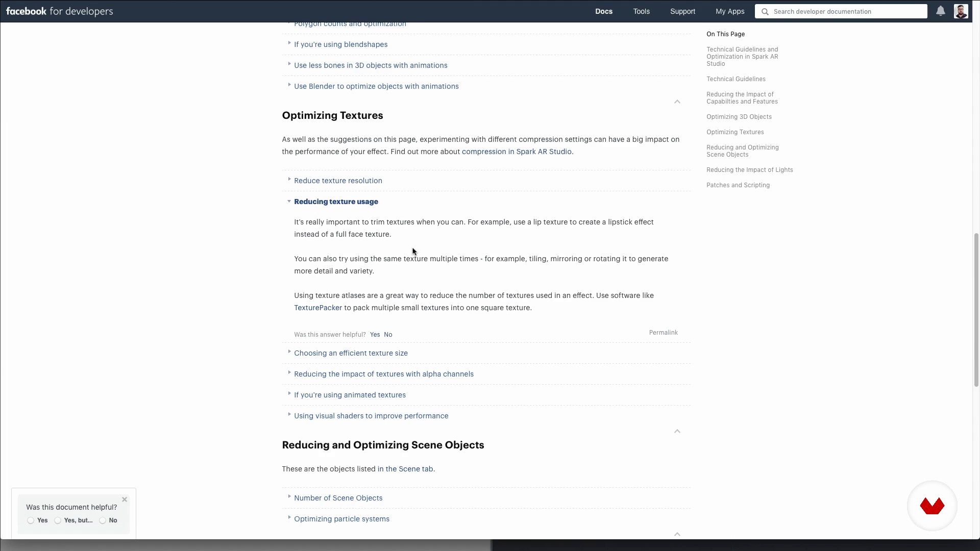Expand 'Optimizing particle systems'
The height and width of the screenshot is (551, 980).
click(341, 519)
